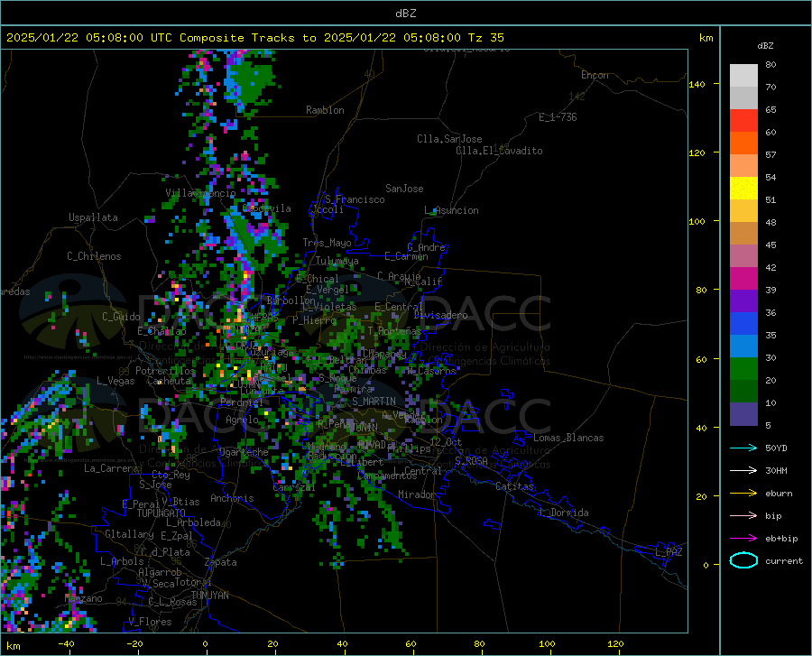Pick the bright yellow dotted legend swatch
This screenshot has height=656, width=812.
pos(743,189)
